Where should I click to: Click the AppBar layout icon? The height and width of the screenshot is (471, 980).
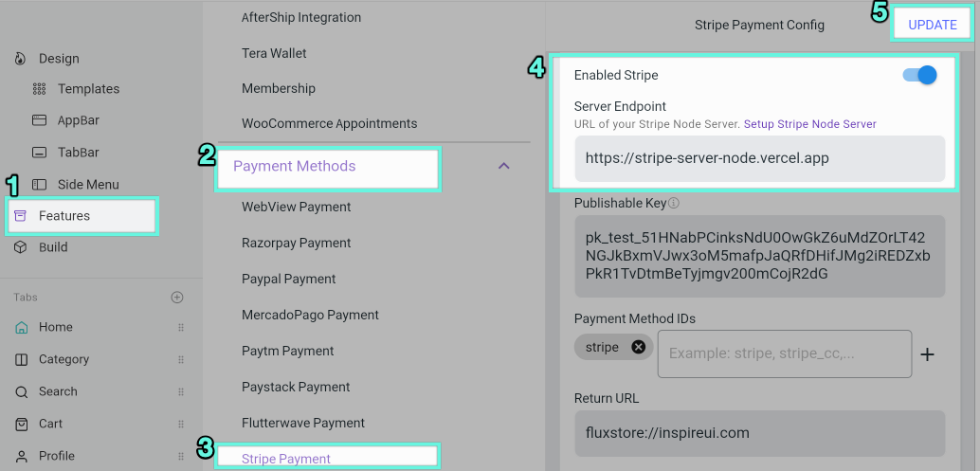40,120
